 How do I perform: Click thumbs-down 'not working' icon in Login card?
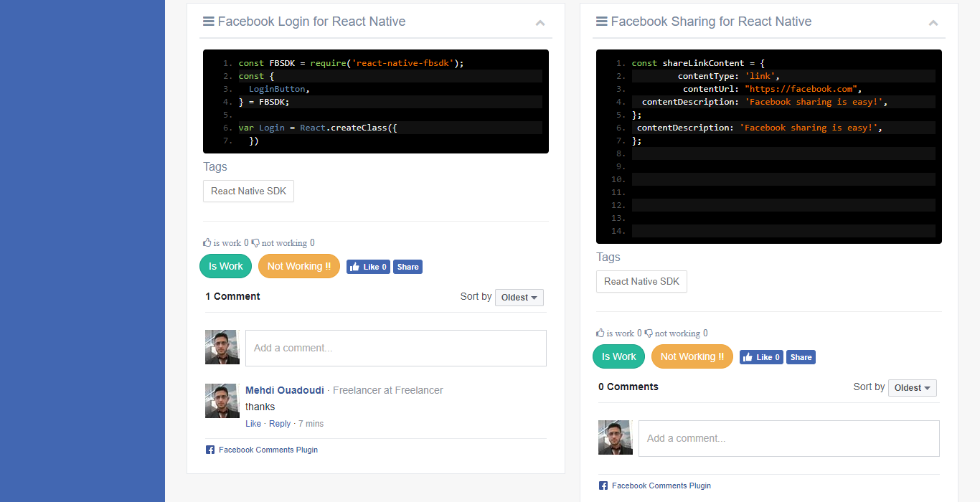point(255,243)
